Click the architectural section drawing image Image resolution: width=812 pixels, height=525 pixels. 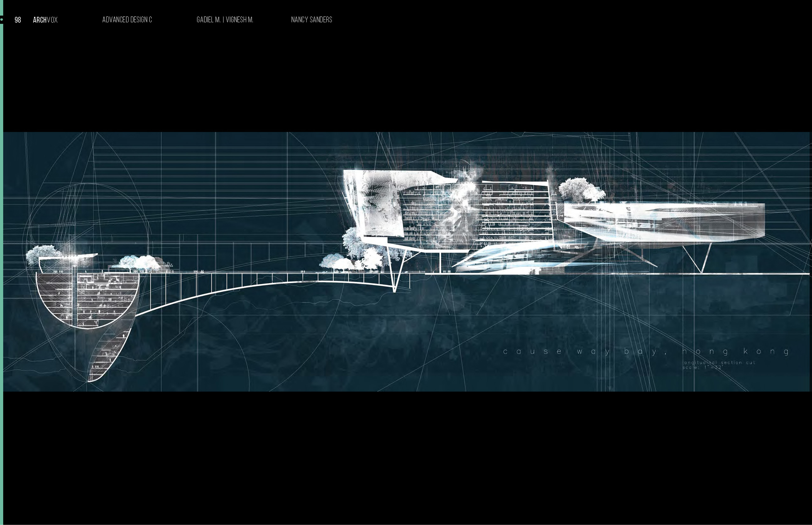pyautogui.click(x=407, y=262)
